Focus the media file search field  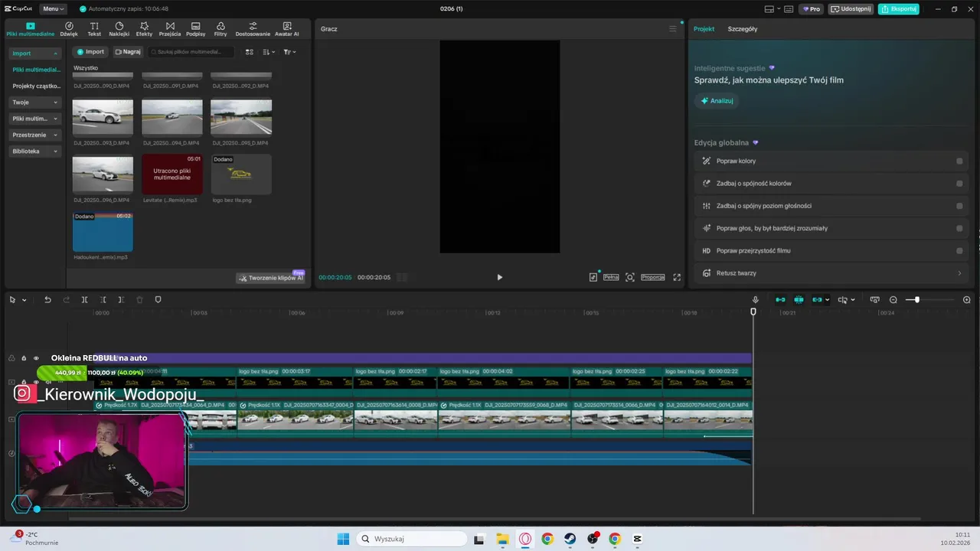pyautogui.click(x=191, y=52)
